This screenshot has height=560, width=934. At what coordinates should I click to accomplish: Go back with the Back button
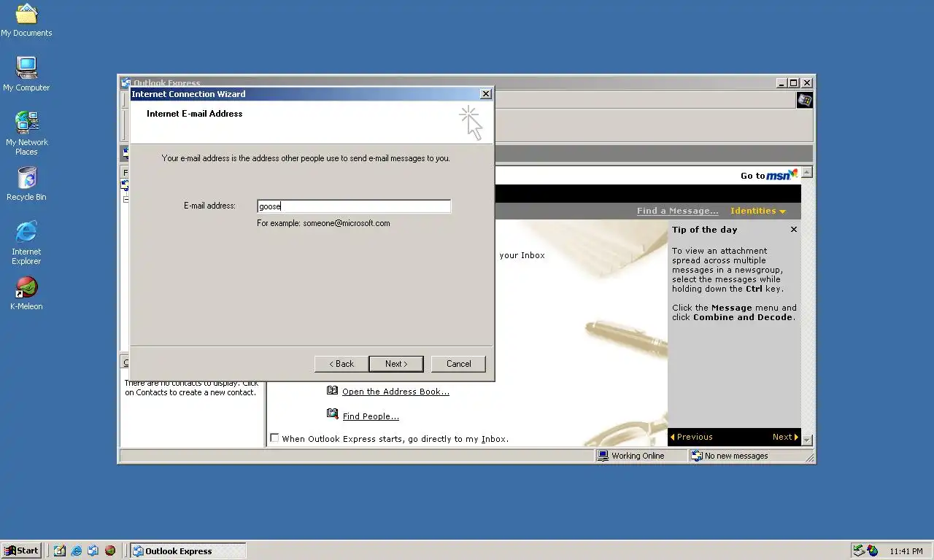(x=341, y=364)
